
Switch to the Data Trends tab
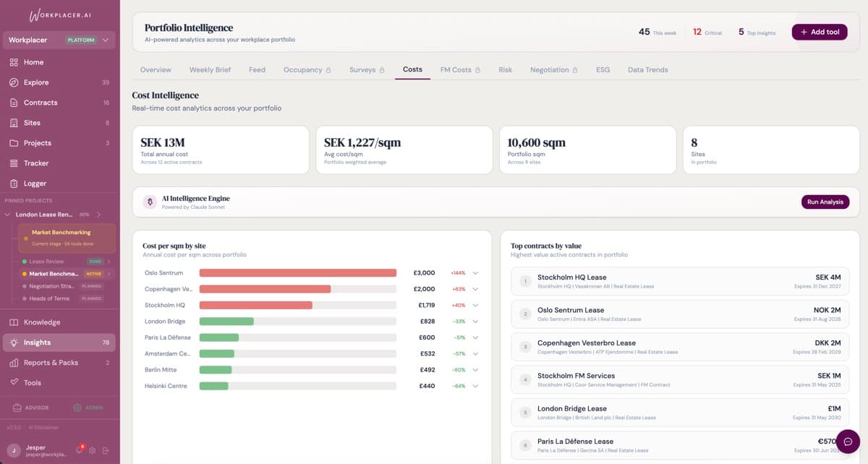pos(647,70)
